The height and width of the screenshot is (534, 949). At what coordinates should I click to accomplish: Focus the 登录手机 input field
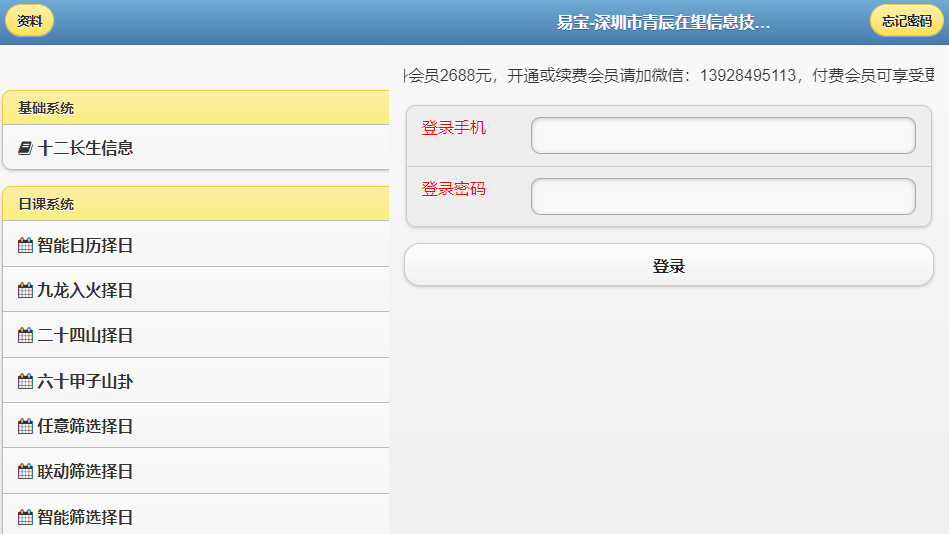tap(722, 136)
